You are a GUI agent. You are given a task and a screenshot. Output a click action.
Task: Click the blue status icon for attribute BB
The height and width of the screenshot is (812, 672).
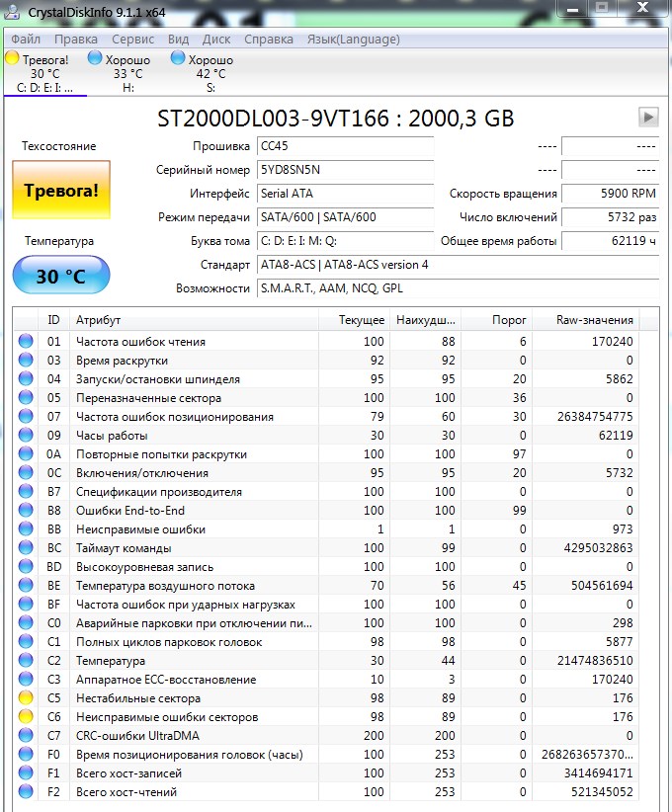coord(26,528)
